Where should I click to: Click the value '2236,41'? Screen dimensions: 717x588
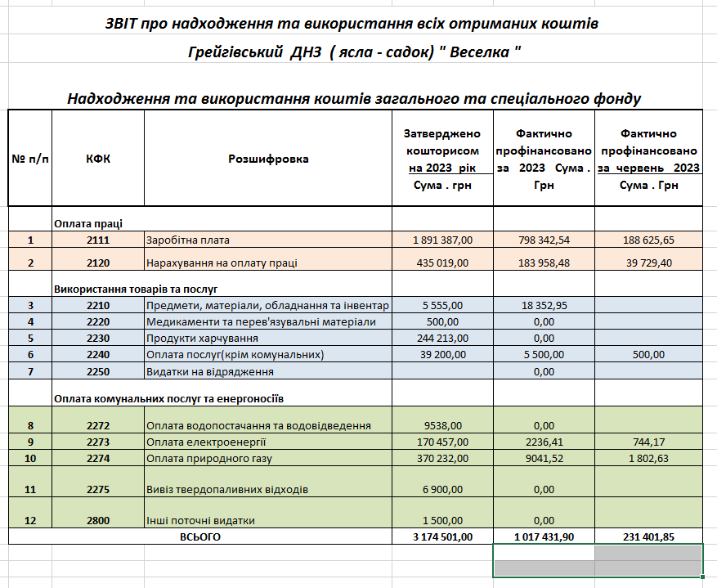[x=544, y=442]
